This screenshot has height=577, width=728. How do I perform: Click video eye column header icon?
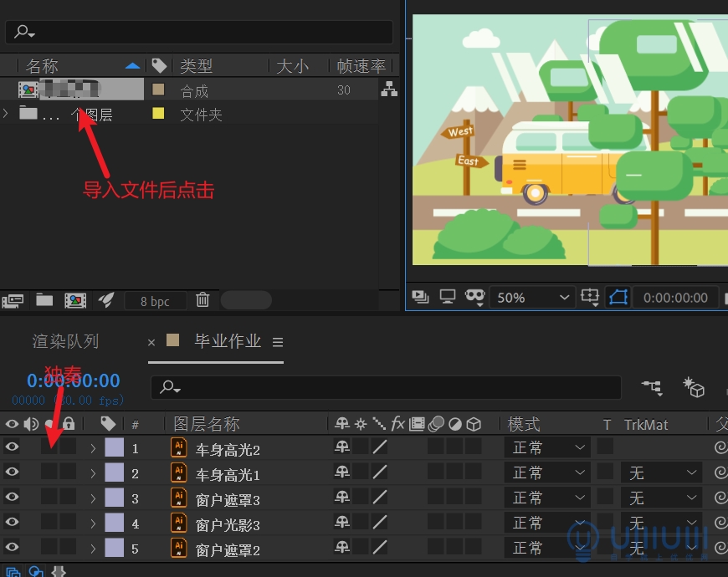pyautogui.click(x=12, y=423)
